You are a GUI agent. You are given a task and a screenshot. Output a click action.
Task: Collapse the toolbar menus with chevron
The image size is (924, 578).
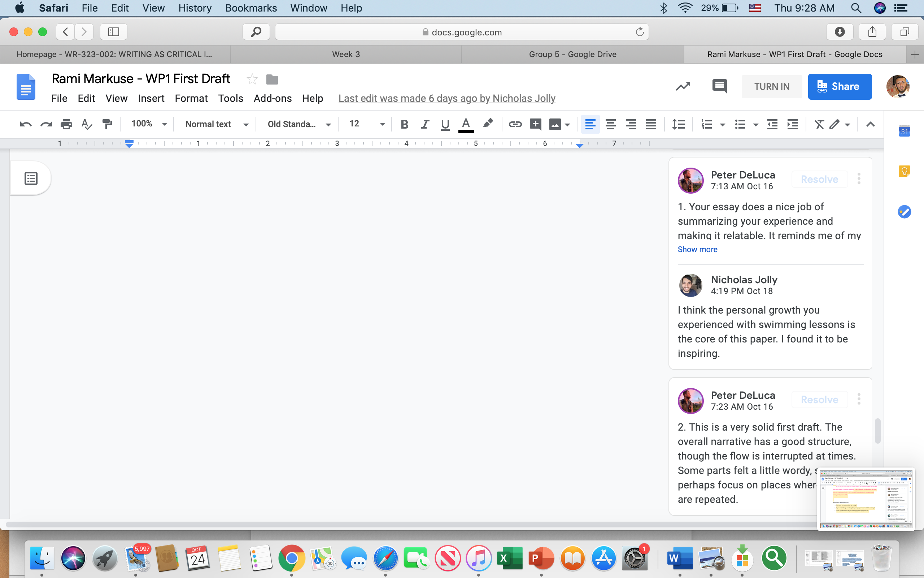click(x=871, y=124)
